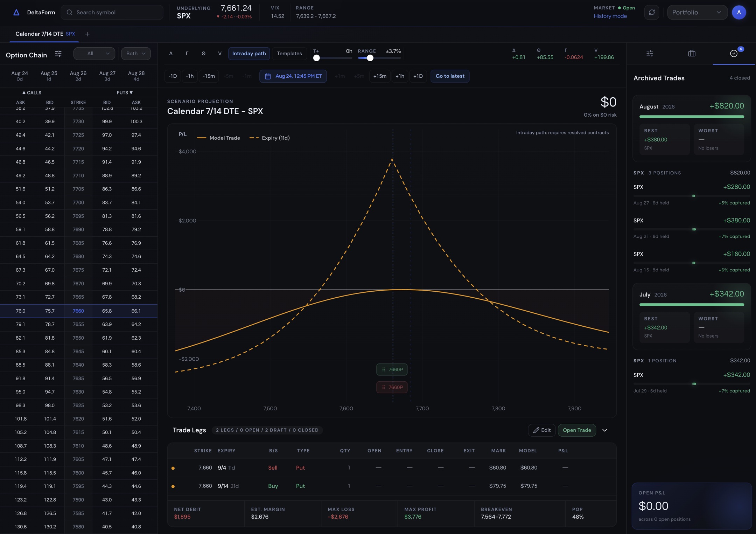Screen dimensions: 756x534
Task: Step back one hour with -1h
Action: tap(190, 76)
